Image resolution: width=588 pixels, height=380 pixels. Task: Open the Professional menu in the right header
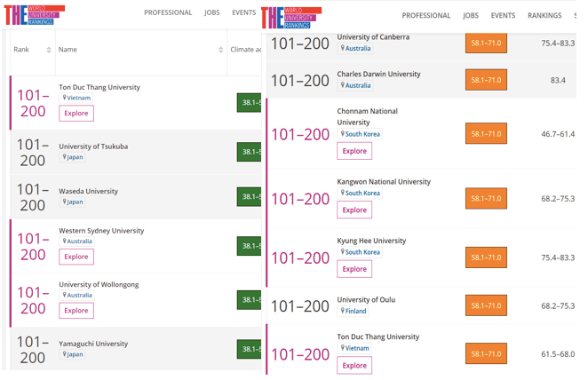click(425, 15)
